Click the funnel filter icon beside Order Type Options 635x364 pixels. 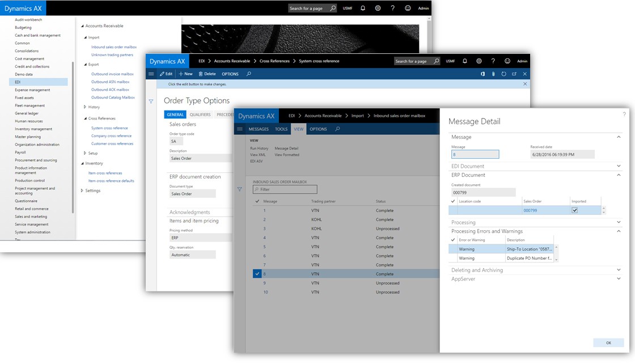[151, 101]
